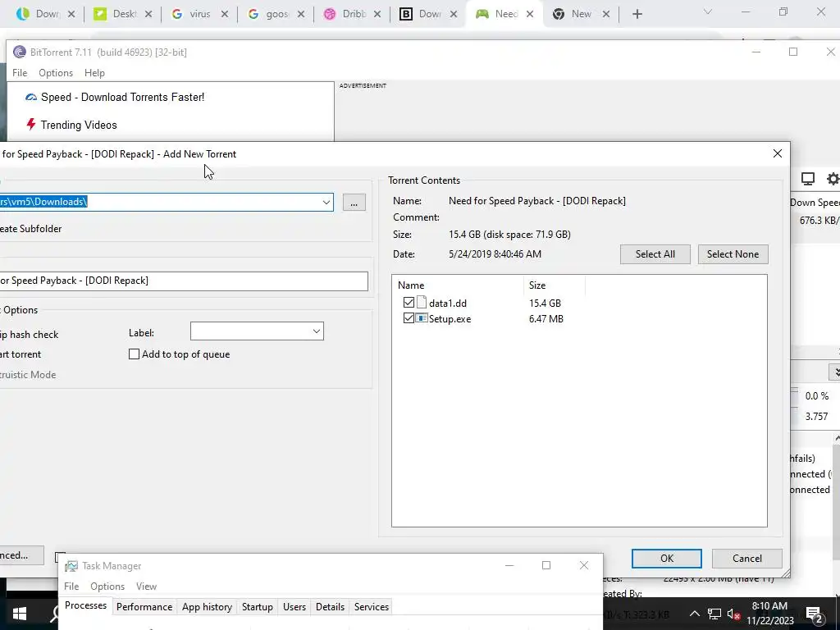
Task: Open BitTorrent Options menu
Action: click(56, 73)
